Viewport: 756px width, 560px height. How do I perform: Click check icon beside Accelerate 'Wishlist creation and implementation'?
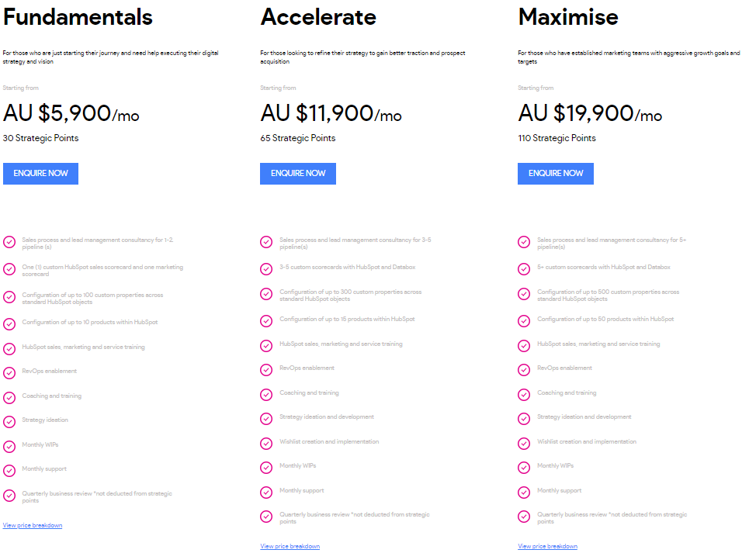point(266,444)
